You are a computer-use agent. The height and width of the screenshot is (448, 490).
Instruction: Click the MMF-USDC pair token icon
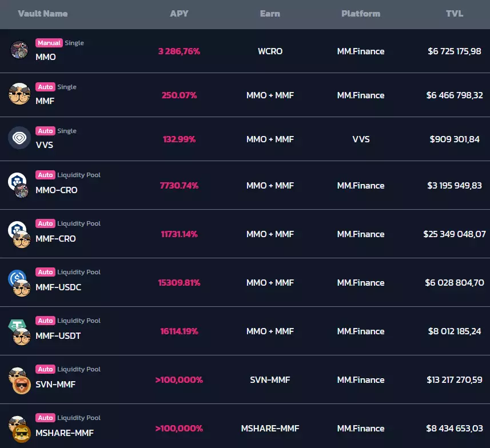[x=18, y=282]
